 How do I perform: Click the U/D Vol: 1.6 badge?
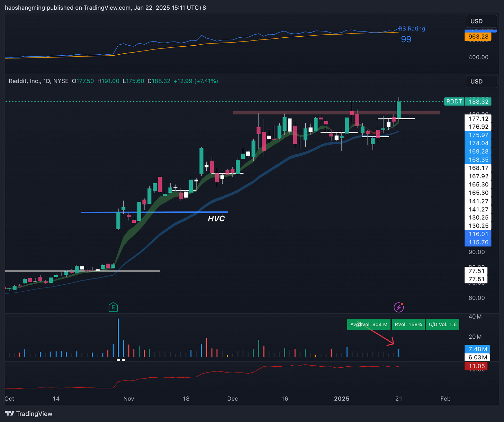coord(443,324)
